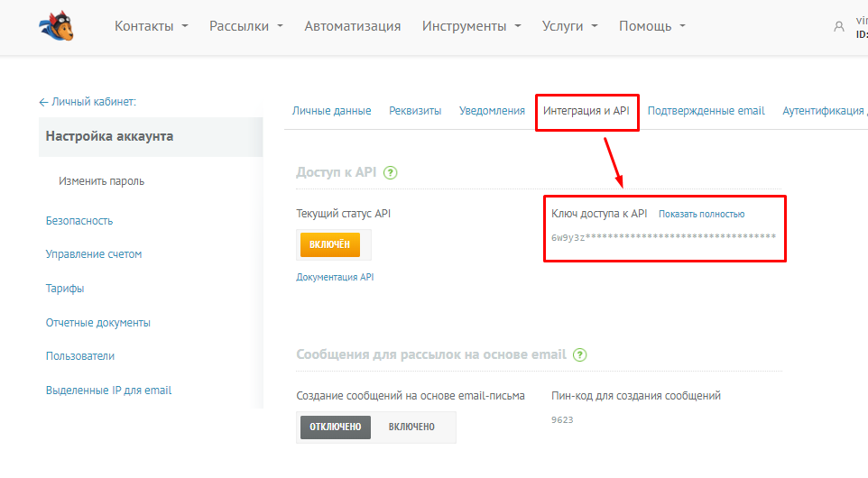
Task: Expand the Помощь menu
Action: (x=652, y=26)
